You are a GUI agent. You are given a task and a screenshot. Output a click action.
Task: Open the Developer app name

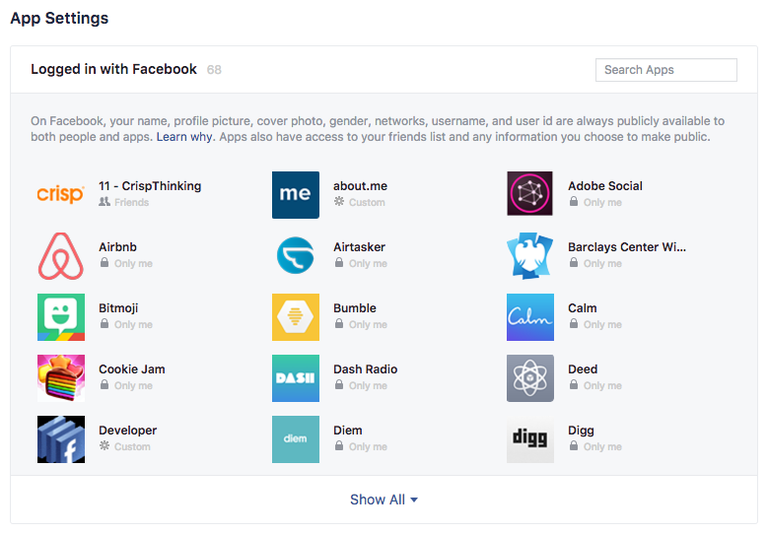tap(128, 430)
